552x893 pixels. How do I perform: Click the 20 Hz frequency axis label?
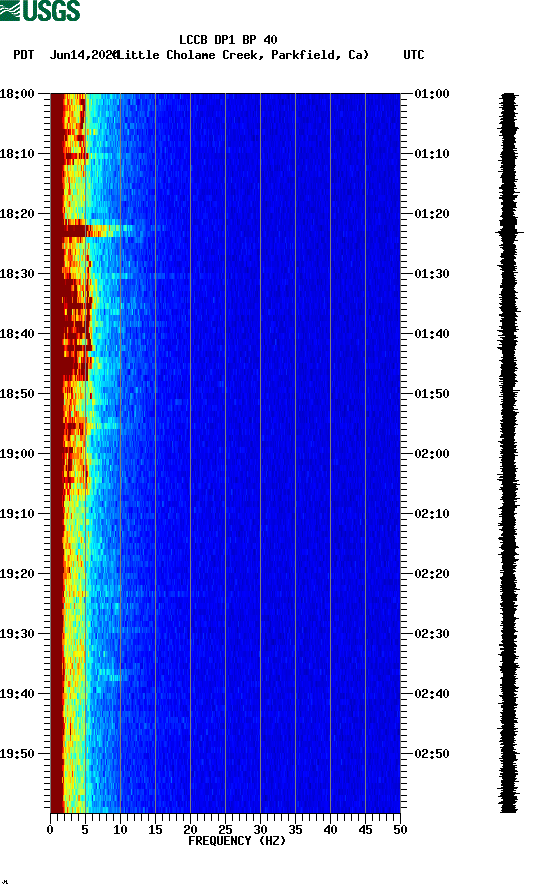pos(190,830)
